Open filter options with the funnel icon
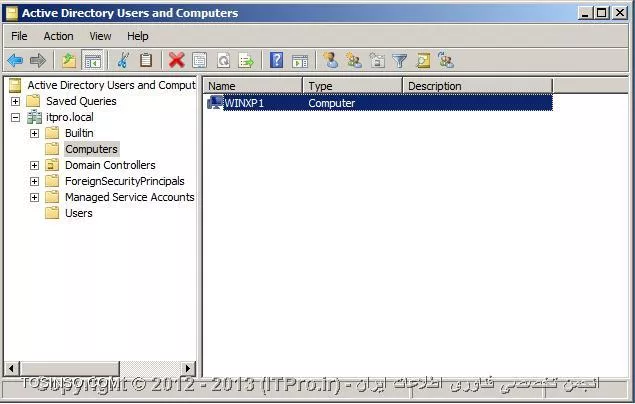This screenshot has width=635, height=404. 400,61
